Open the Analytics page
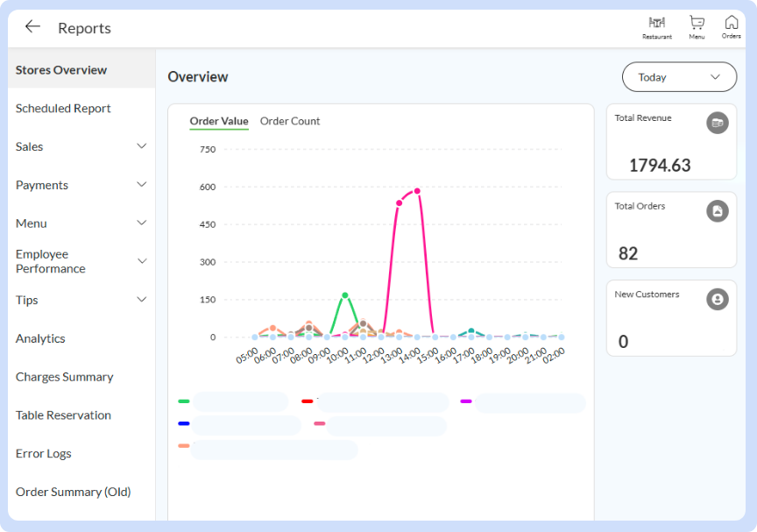 point(40,338)
